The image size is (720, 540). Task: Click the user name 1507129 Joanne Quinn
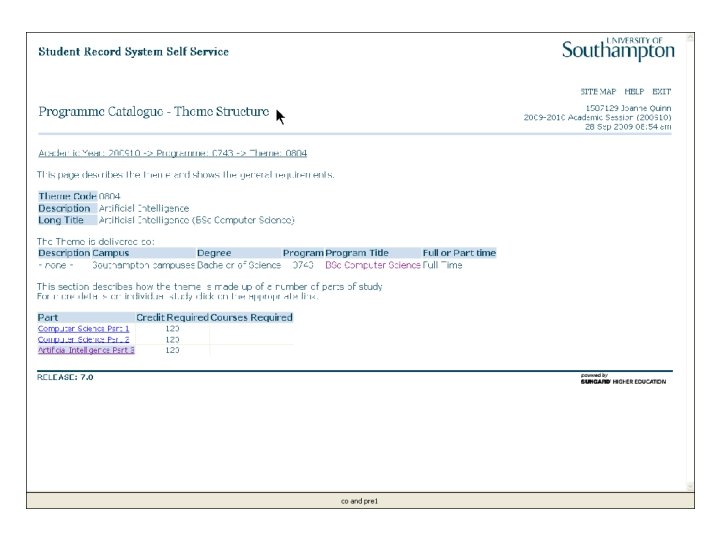(628, 108)
